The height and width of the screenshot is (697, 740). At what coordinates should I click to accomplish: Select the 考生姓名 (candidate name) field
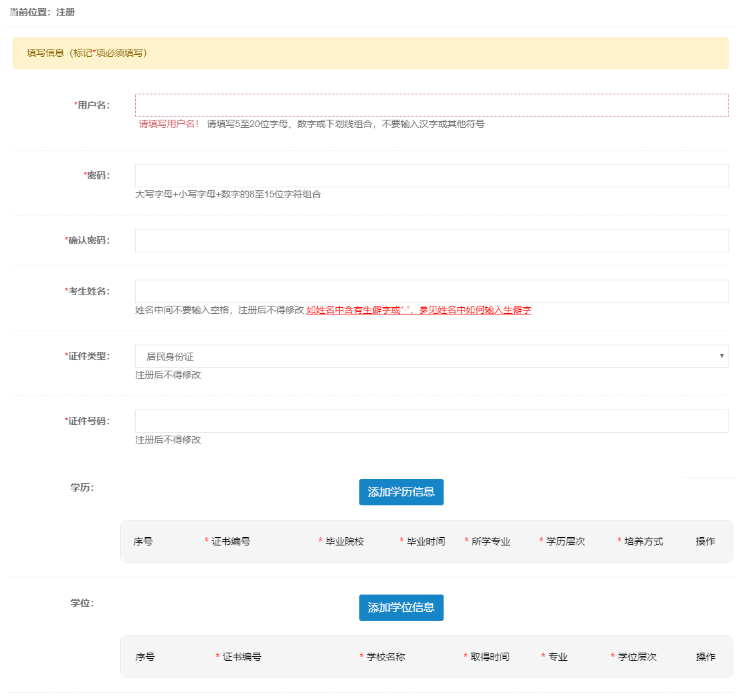[431, 291]
